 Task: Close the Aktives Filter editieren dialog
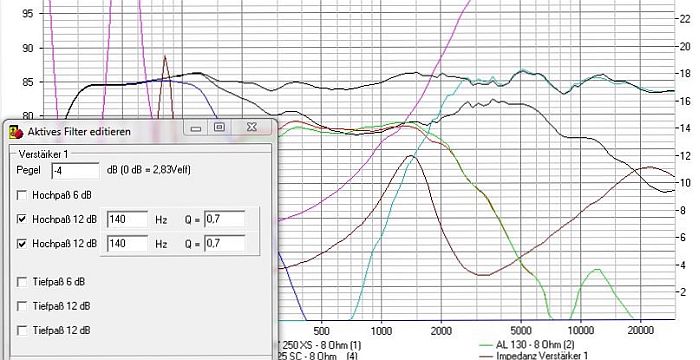[251, 127]
